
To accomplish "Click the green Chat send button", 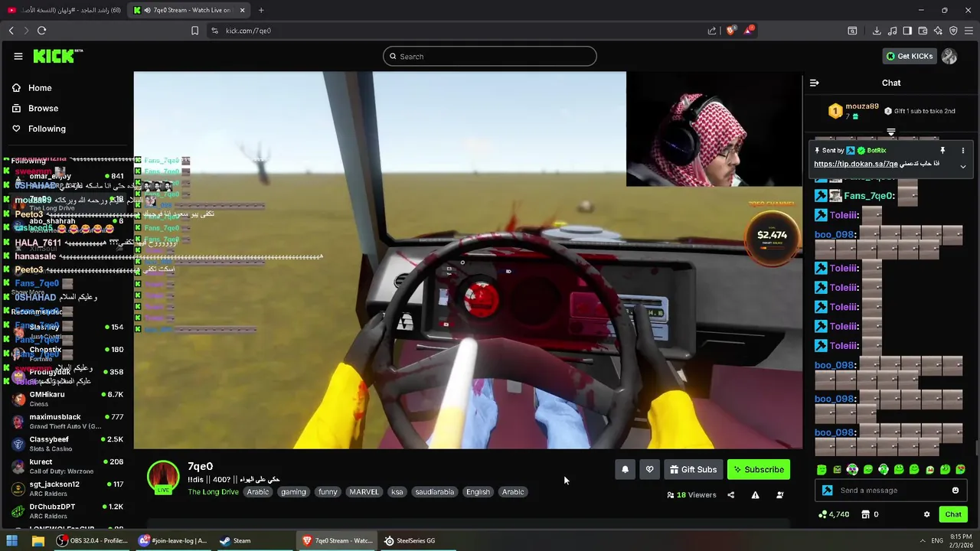I will tap(952, 514).
